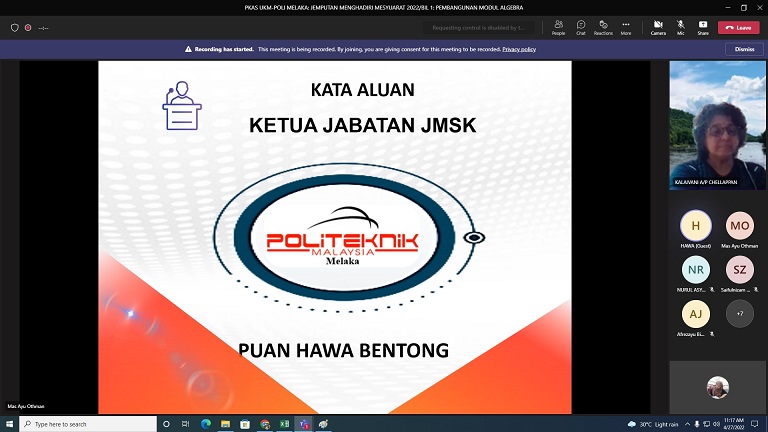Click the Mas Ayu Othman presenter label
The width and height of the screenshot is (768, 432).
tap(26, 406)
